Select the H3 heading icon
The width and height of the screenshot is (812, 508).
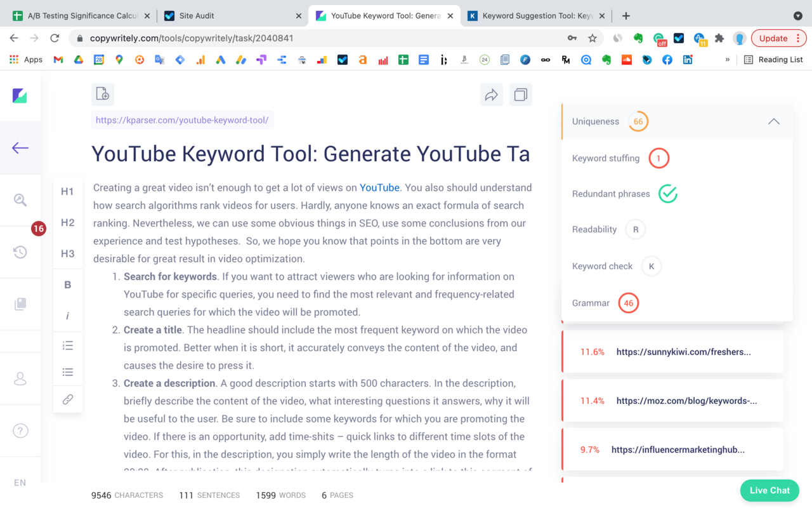pos(67,253)
